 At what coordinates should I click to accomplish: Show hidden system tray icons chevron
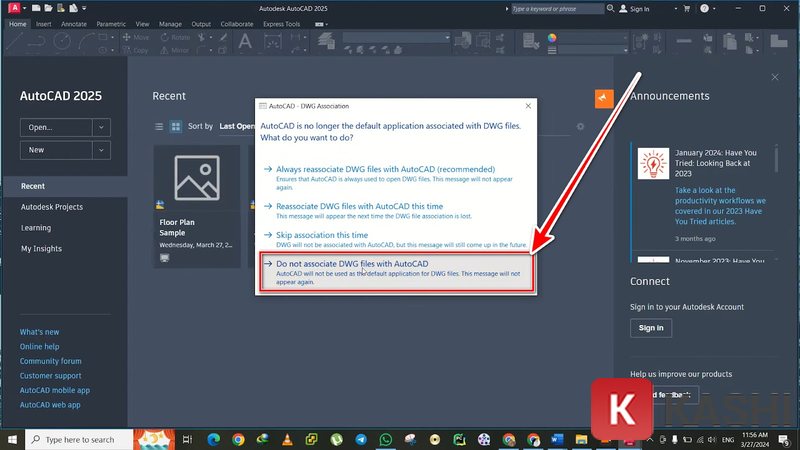[650, 439]
